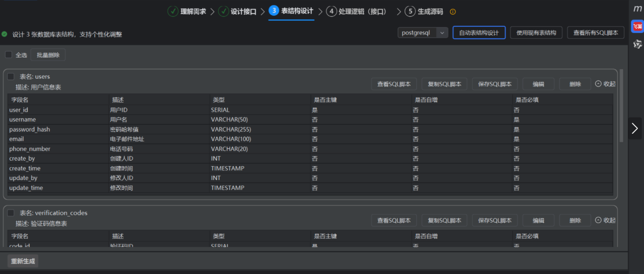Copy SQL script for verification_codes table
The image size is (644, 274).
tap(444, 220)
